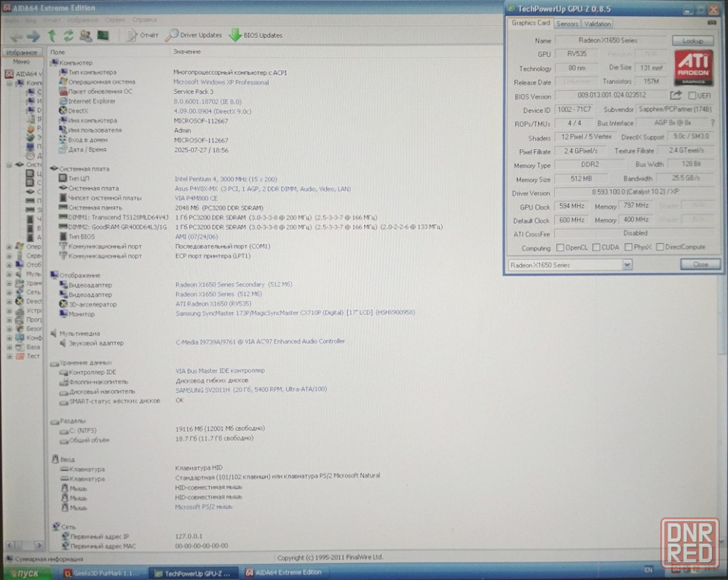
Task: Select the Graphics Card tab in GPU-Z
Action: click(x=530, y=23)
